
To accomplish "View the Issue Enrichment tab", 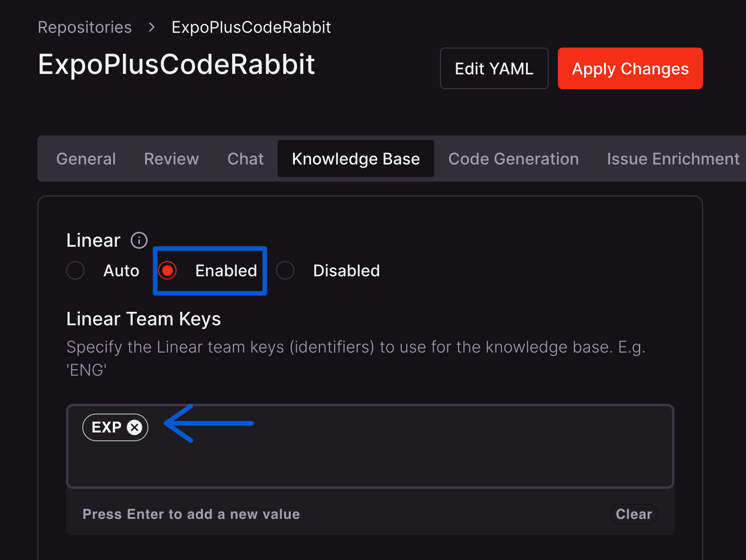I will tap(673, 158).
